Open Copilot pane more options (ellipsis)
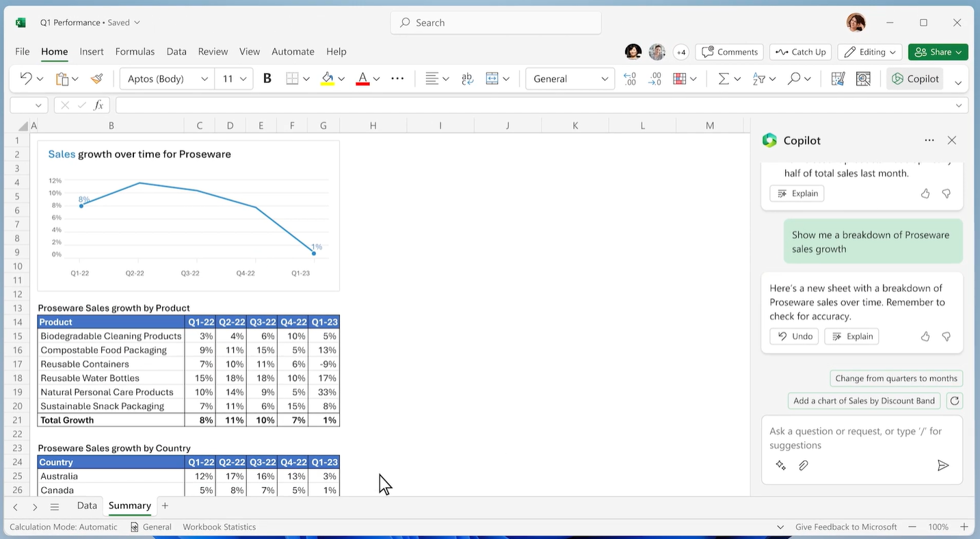 coord(929,140)
